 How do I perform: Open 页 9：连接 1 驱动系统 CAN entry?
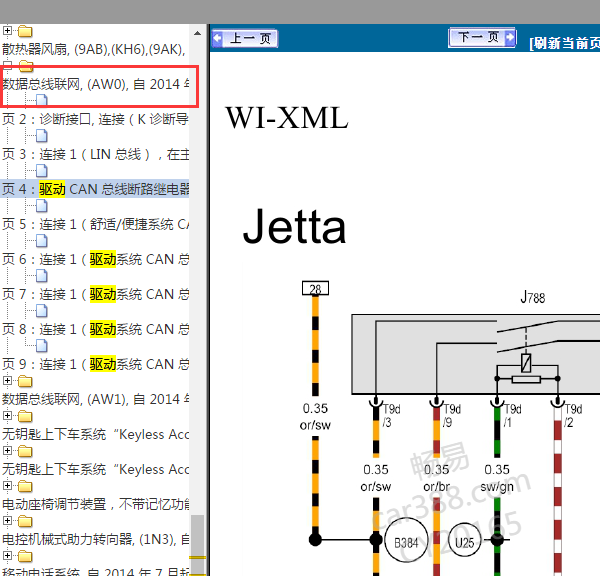(95, 364)
